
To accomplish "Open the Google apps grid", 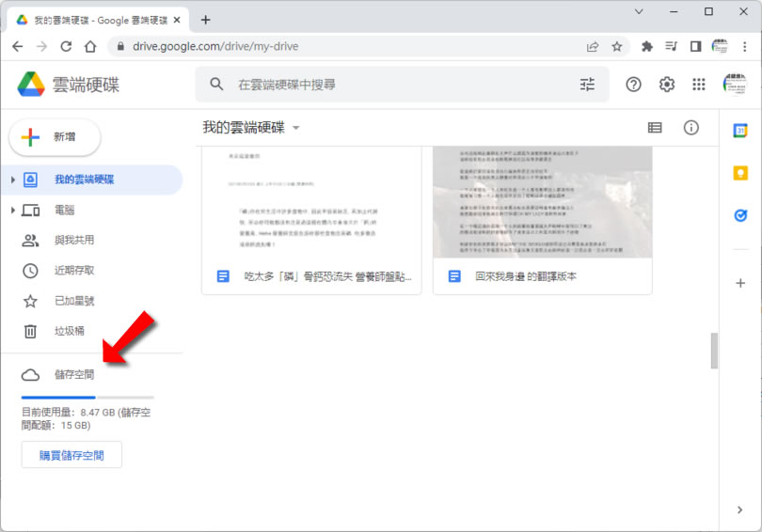I will click(x=699, y=85).
